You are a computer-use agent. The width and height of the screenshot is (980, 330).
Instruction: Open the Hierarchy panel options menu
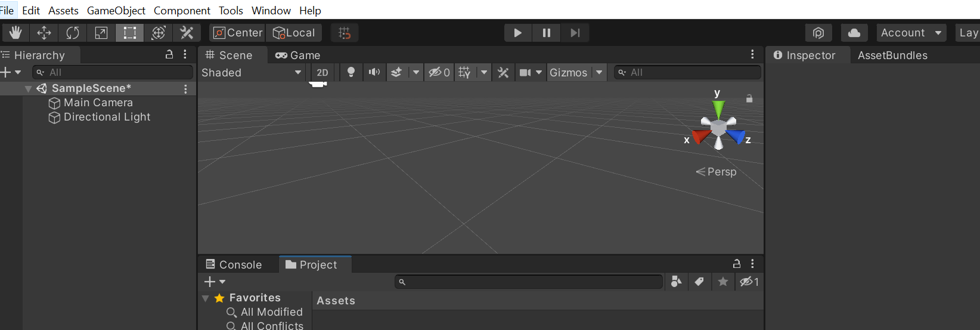(185, 54)
